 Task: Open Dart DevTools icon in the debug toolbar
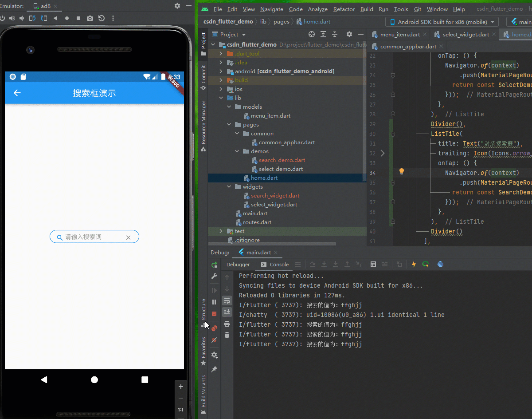point(440,264)
